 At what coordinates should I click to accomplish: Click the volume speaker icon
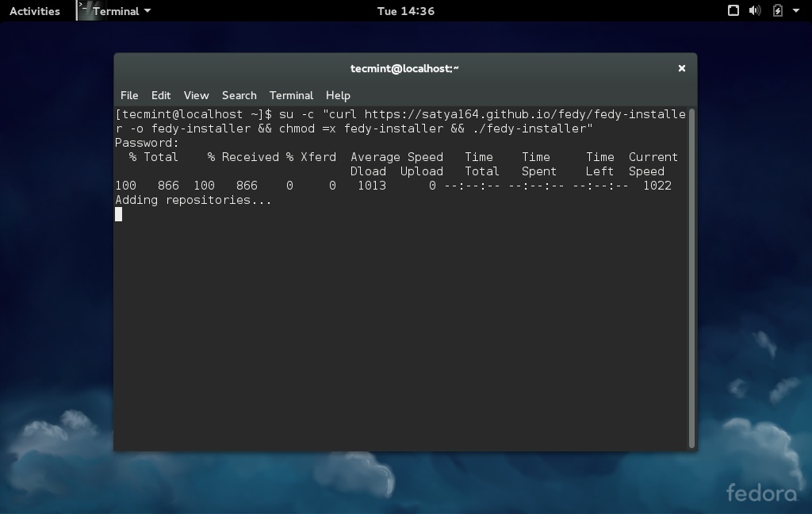755,10
